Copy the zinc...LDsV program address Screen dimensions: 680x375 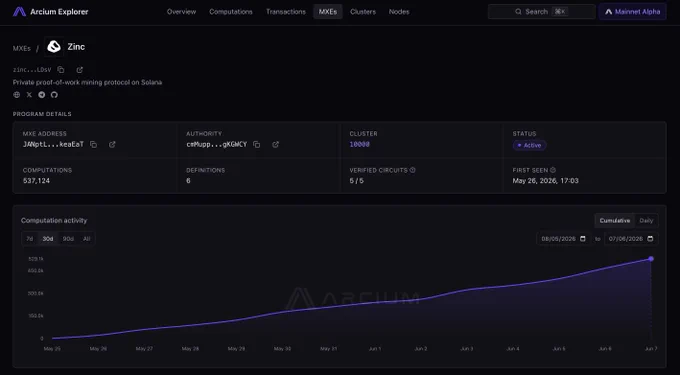coord(61,70)
